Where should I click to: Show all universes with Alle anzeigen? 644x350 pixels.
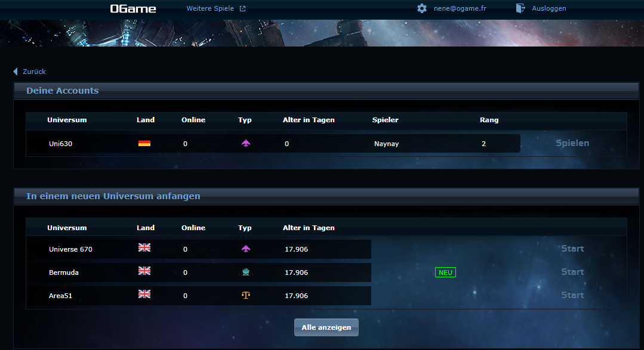click(326, 327)
